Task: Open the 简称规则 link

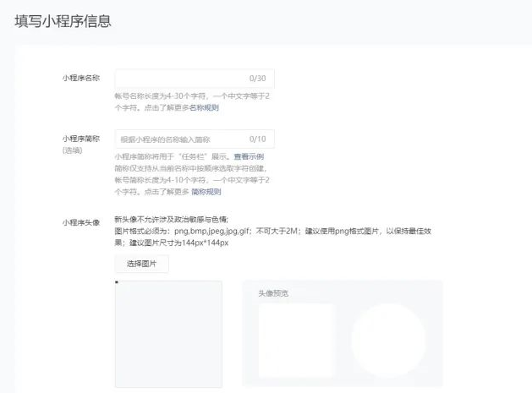Action: click(206, 192)
